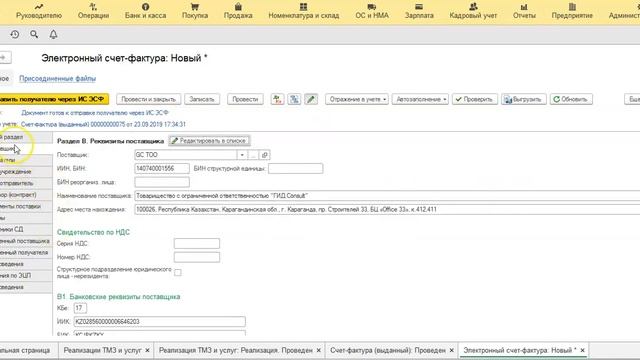Click the history clock icon

point(15,35)
